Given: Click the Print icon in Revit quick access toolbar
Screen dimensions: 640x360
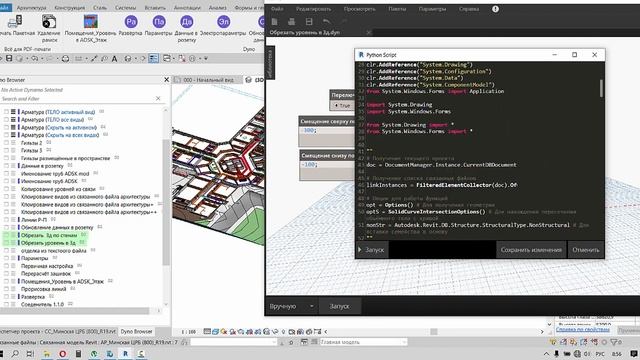Looking at the screenshot, I should tap(65, 59).
